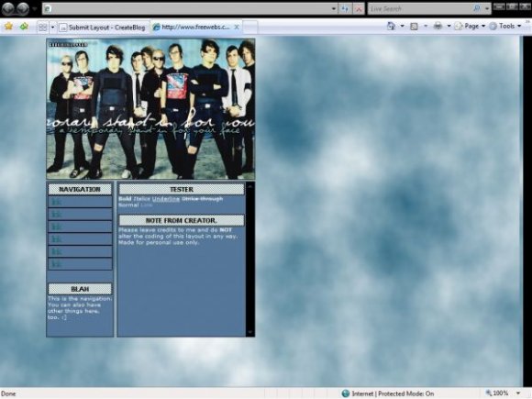Viewport: 532px width, 399px height.
Task: Open the tab list dropdown arrow
Action: click(x=52, y=28)
